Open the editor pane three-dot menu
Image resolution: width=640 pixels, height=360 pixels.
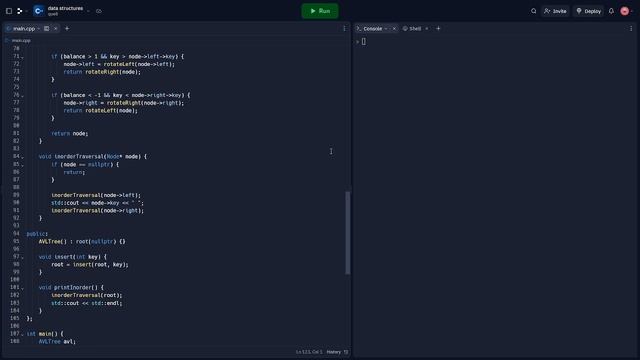(344, 29)
